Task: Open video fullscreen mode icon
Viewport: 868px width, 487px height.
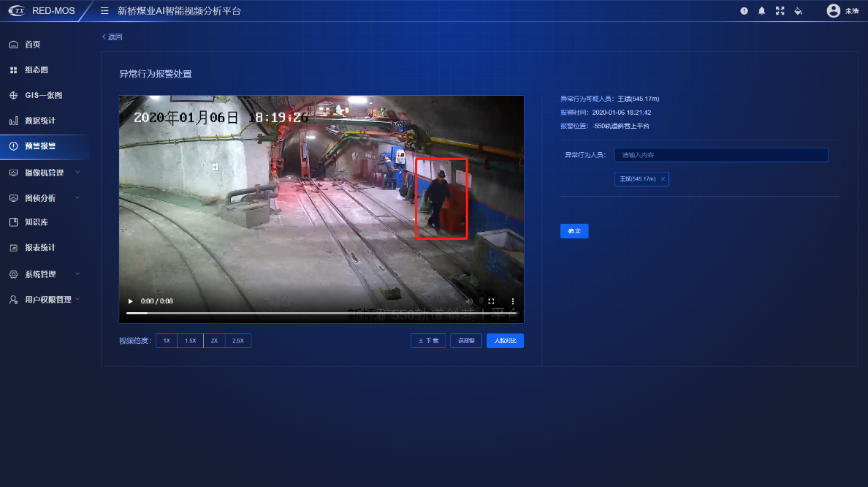Action: coord(491,301)
